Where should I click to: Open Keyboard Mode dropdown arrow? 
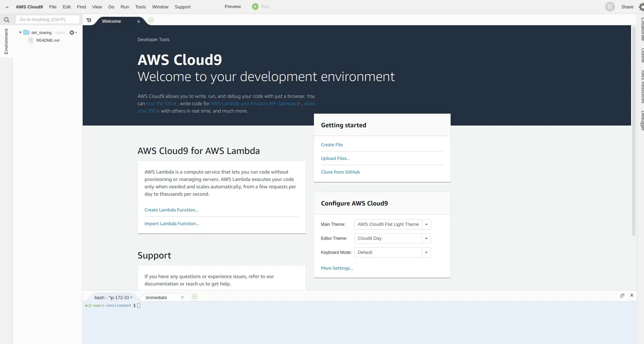pyautogui.click(x=426, y=252)
